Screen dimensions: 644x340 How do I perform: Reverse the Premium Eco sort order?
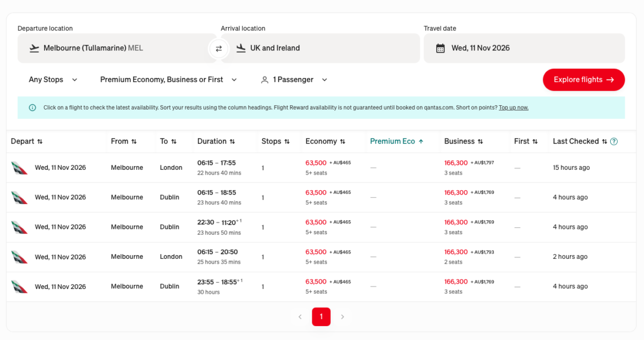coord(420,141)
